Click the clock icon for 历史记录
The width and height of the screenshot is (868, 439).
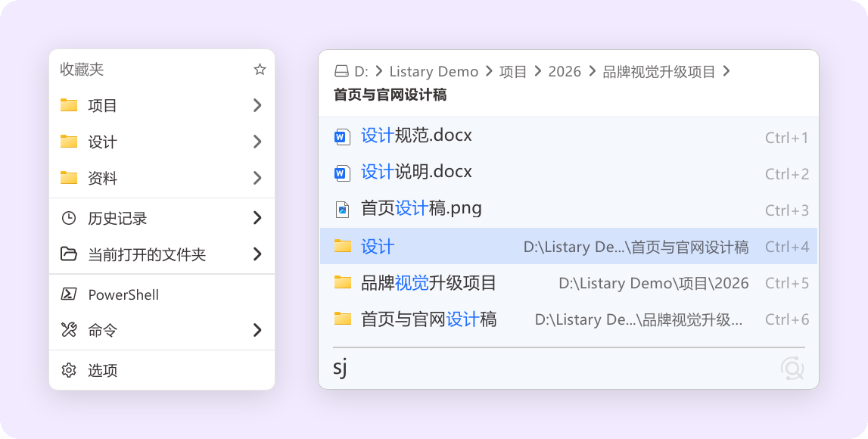[69, 218]
